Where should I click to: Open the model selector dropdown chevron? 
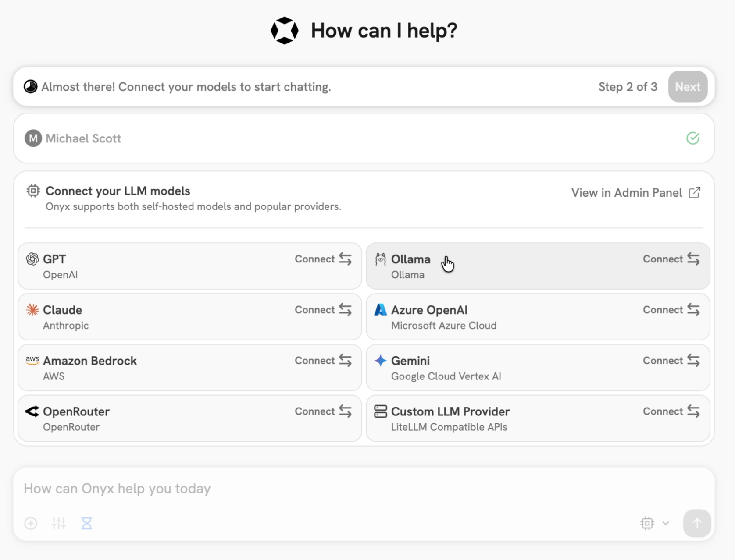pos(666,523)
